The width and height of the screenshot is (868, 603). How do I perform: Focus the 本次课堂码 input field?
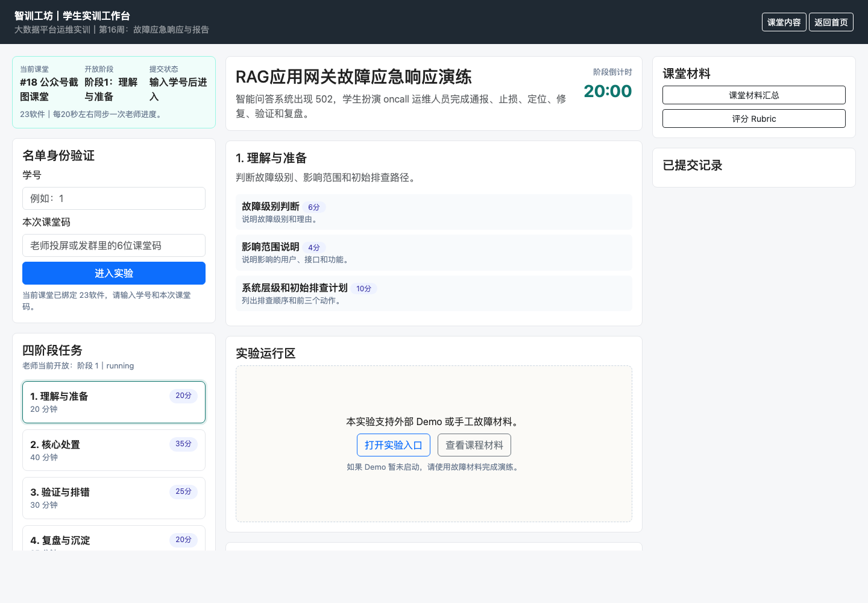114,245
